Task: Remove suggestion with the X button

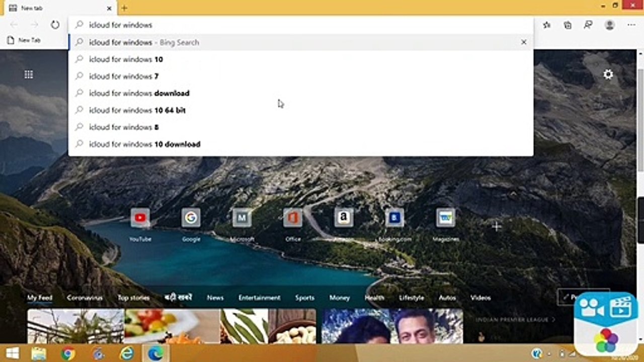Action: [x=524, y=42]
